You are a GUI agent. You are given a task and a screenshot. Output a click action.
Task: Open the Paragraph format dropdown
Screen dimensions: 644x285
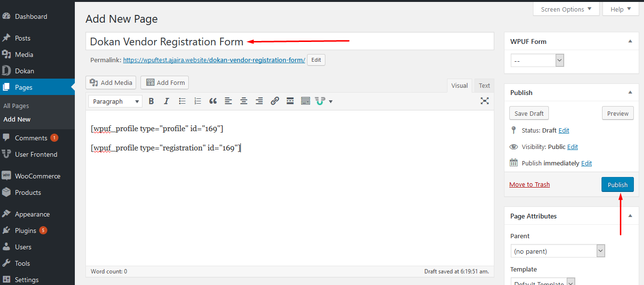coord(115,101)
